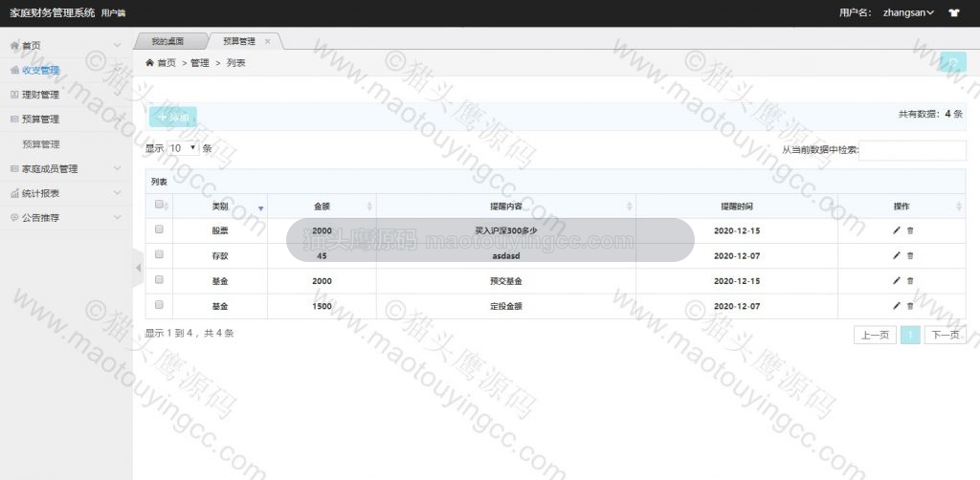Go to the next page with 下一页
This screenshot has width=980, height=480.
point(945,336)
